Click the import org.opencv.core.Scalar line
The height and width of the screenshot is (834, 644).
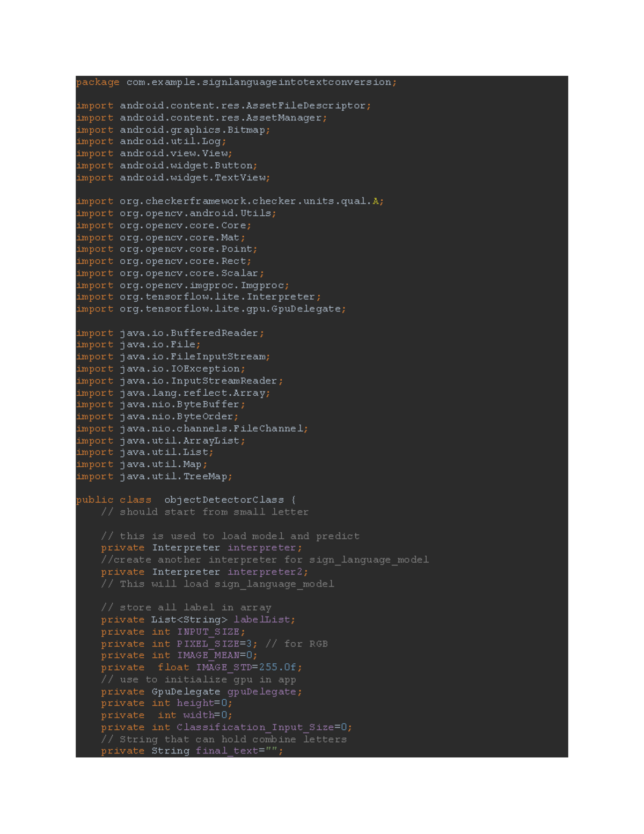click(170, 273)
